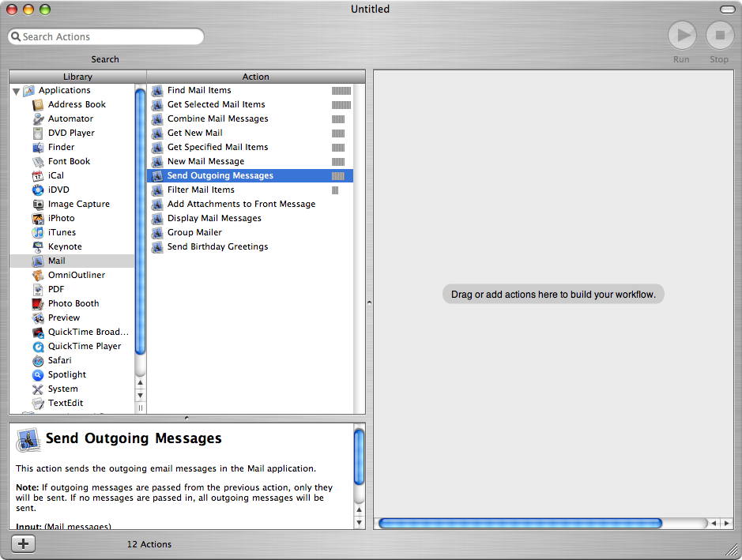
Task: Click the plus add-collection button
Action: coord(23,544)
